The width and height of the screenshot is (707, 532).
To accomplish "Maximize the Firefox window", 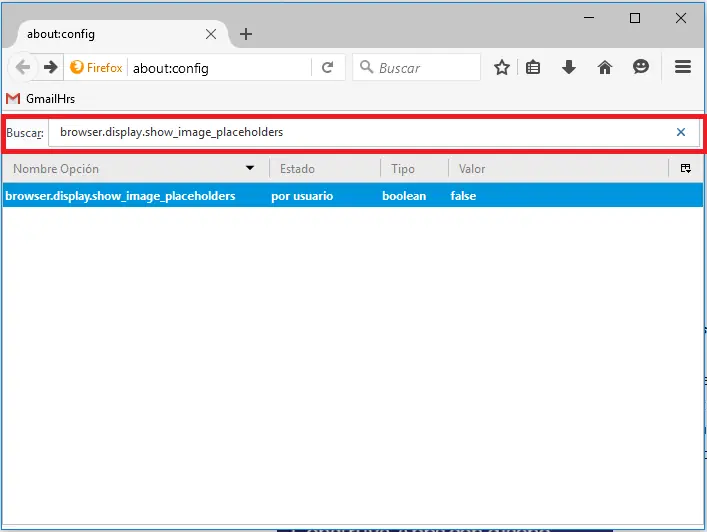I will 635,18.
